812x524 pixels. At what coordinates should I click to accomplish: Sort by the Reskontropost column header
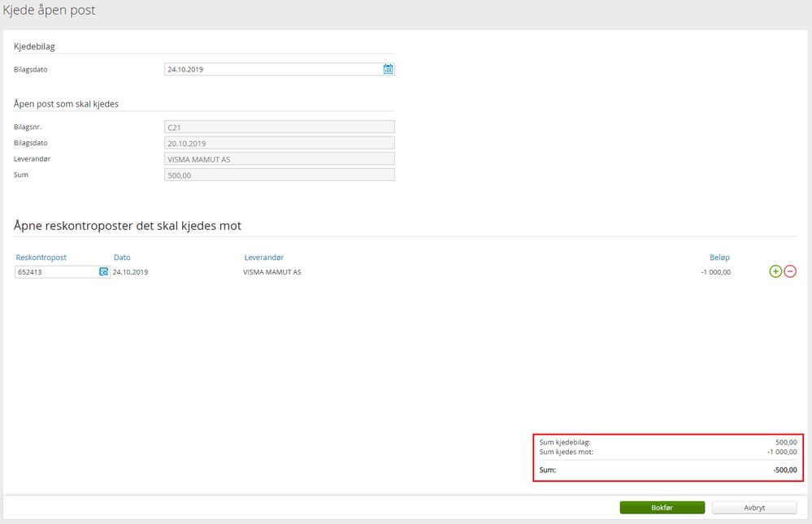(41, 258)
